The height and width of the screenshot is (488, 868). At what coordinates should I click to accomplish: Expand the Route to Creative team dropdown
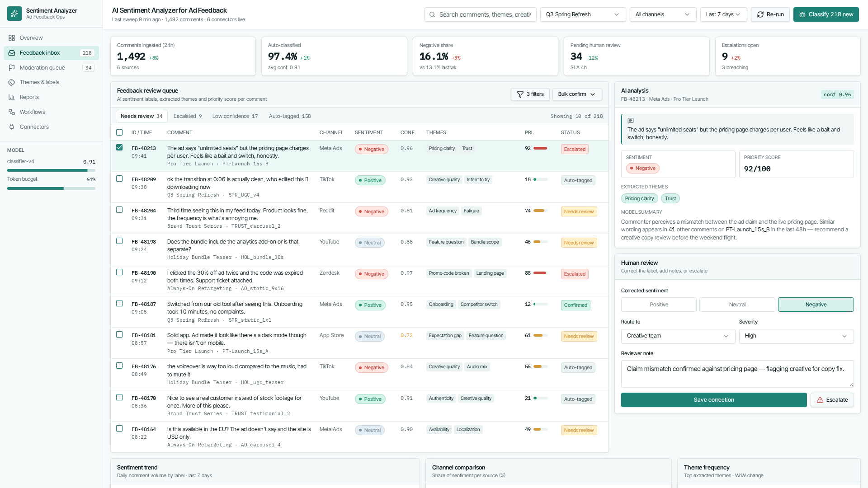click(678, 336)
